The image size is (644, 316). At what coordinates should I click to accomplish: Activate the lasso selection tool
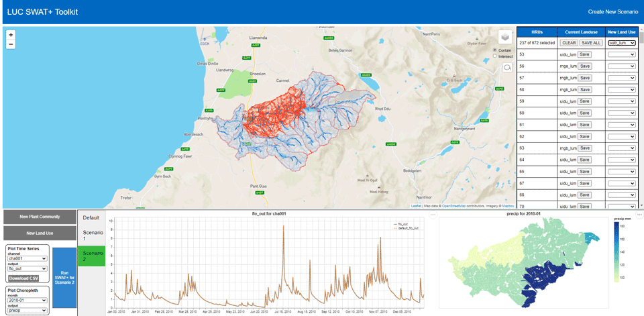[507, 67]
